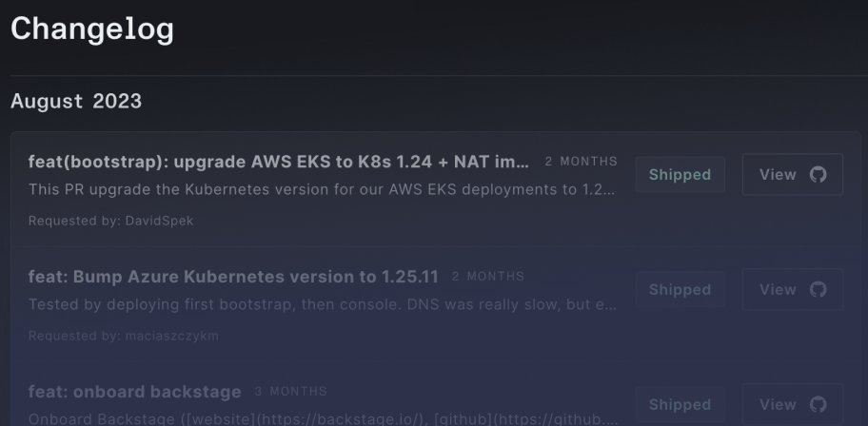The height and width of the screenshot is (426, 868).
Task: Click the 'This PR upgrade the Kubernetes version' description
Action: pyautogui.click(x=322, y=190)
